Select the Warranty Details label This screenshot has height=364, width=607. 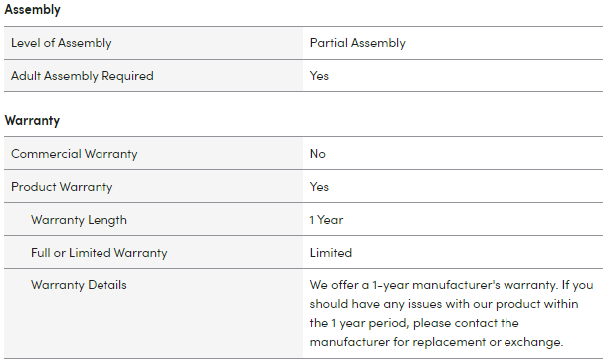(79, 285)
